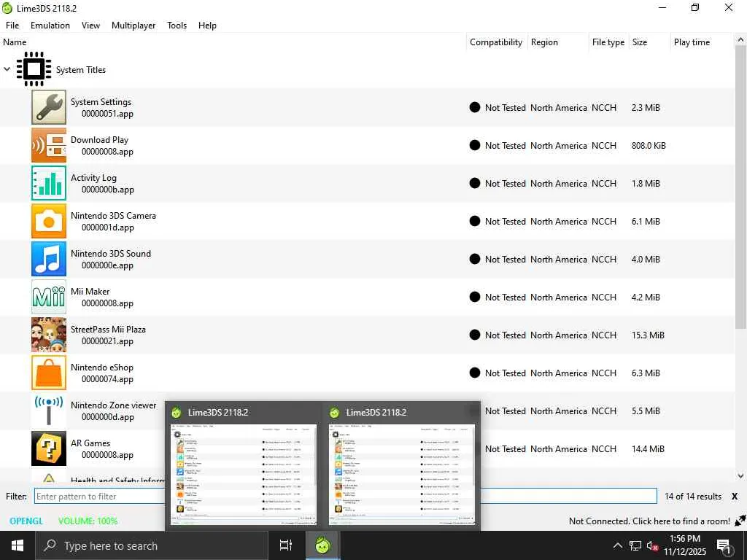Show hidden system tray icons
Image resolution: width=747 pixels, height=560 pixels.
(617, 545)
